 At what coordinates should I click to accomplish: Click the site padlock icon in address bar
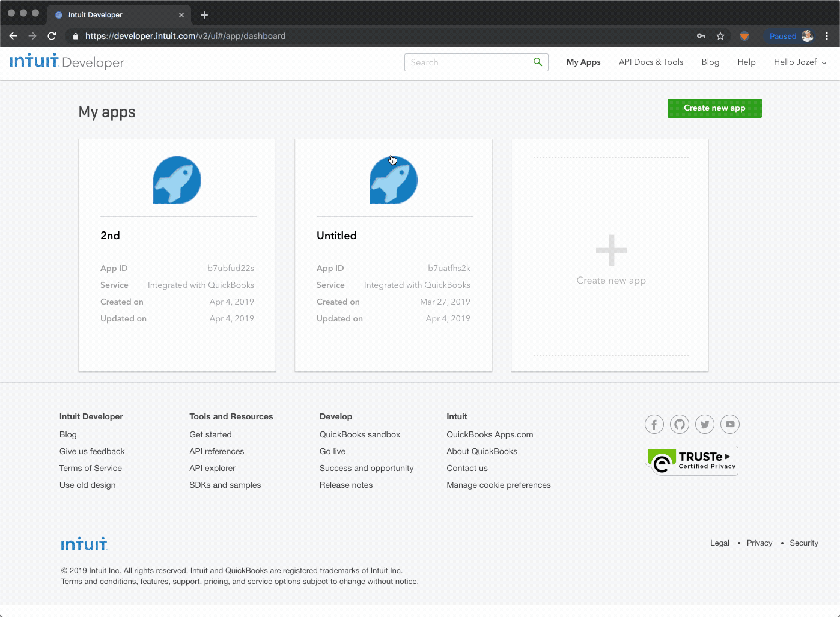(76, 36)
